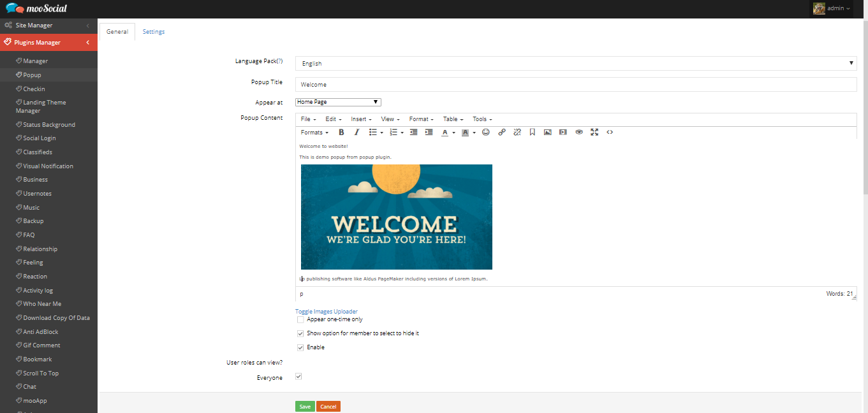Viewport: 868px width, 413px height.
Task: Click the Popup Title input field
Action: pyautogui.click(x=576, y=85)
